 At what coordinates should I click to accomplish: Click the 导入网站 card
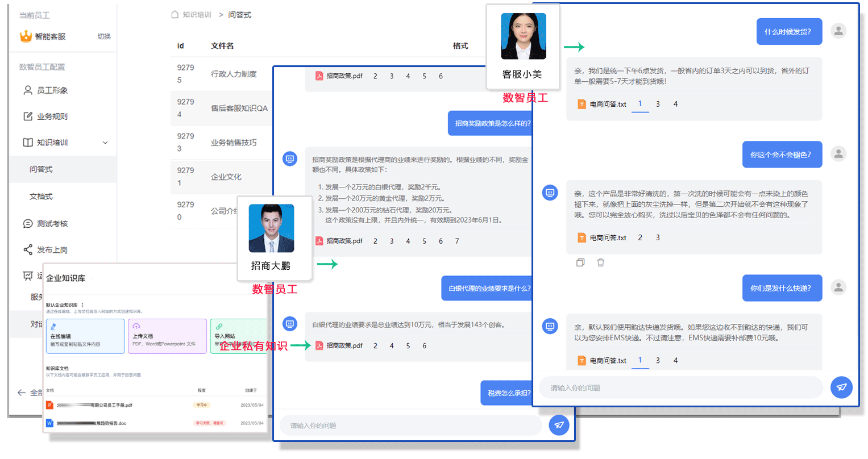pos(239,336)
